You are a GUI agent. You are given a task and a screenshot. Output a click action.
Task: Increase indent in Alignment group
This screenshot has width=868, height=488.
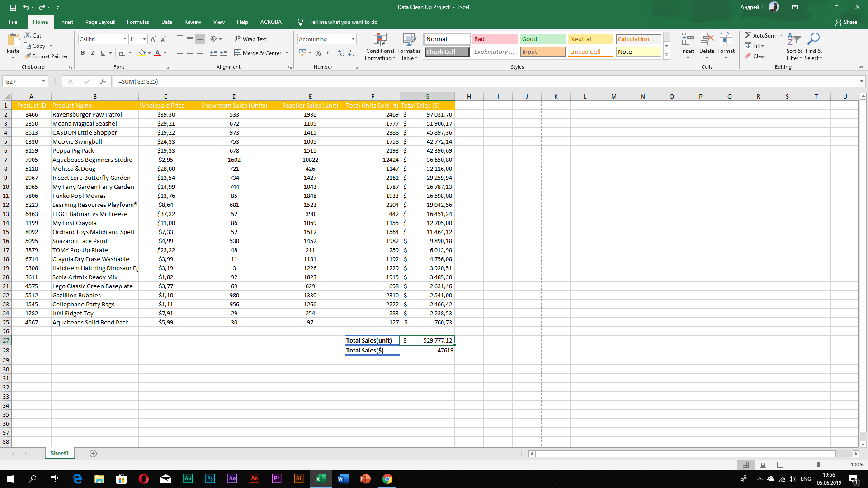pos(224,53)
